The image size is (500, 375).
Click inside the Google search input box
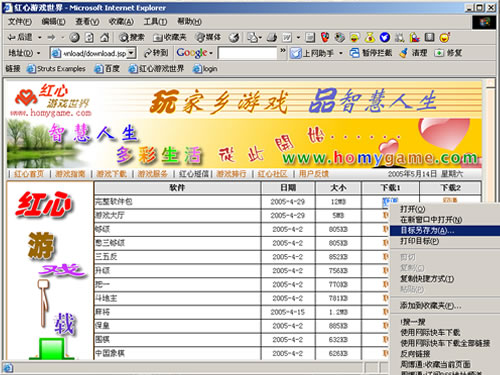click(248, 53)
